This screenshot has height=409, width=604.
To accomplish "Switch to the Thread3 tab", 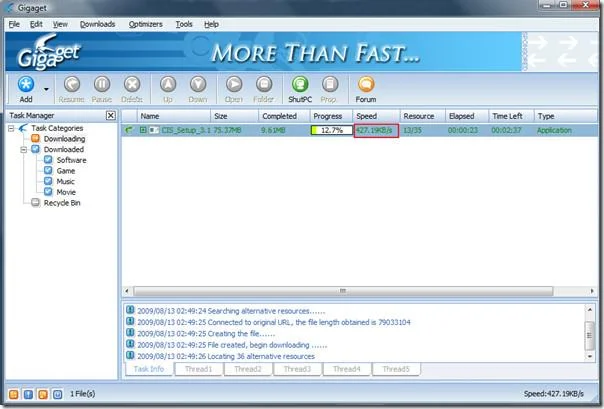I will click(x=297, y=369).
